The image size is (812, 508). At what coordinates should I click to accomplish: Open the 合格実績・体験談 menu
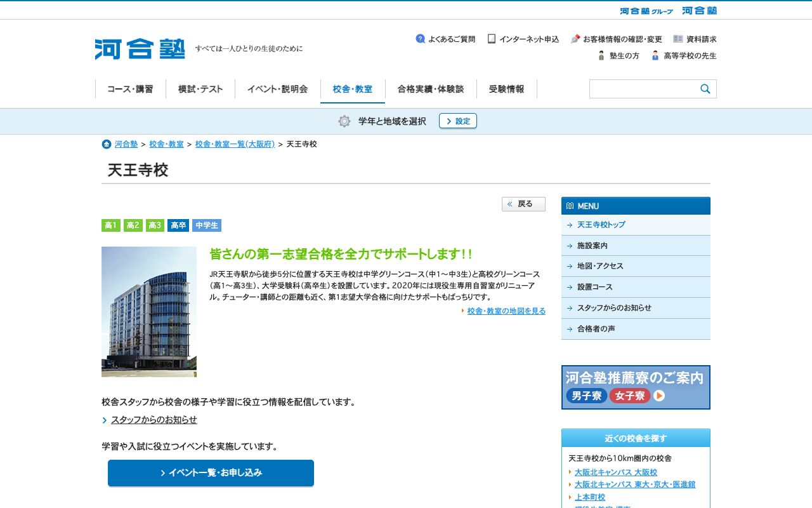pos(431,89)
